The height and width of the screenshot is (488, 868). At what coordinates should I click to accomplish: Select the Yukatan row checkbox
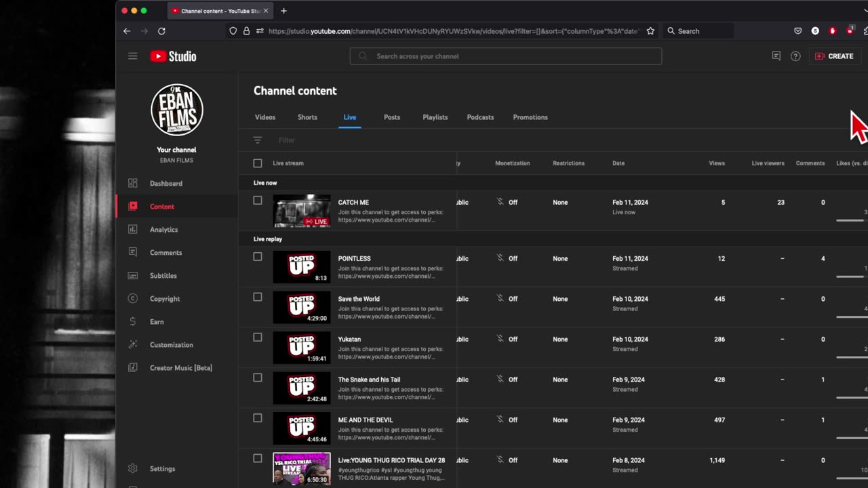258,338
